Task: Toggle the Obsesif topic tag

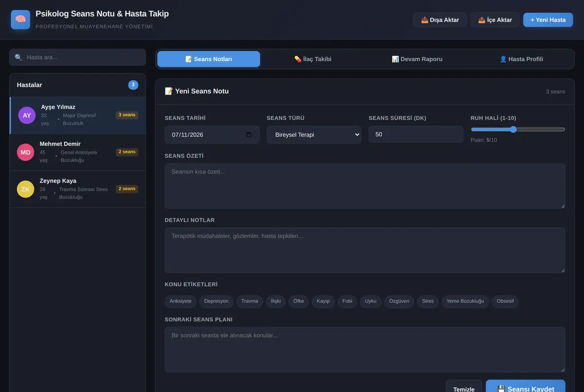Action: 505,301
